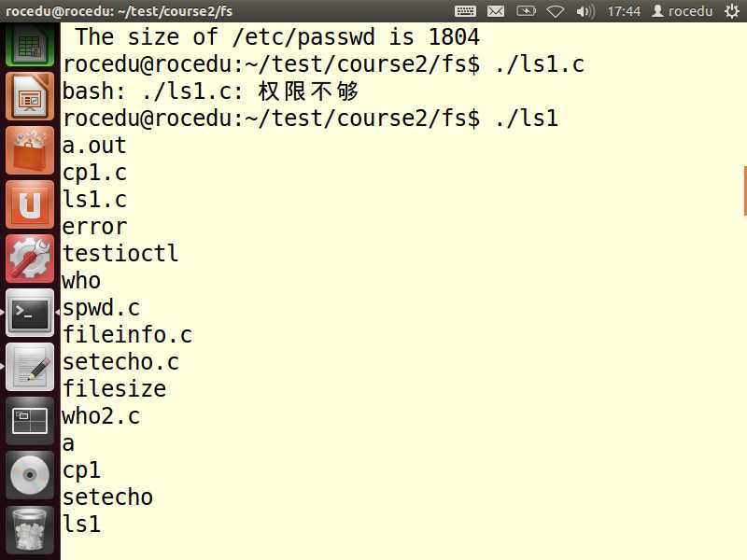This screenshot has width=747, height=560.
Task: Click the CD/DVD disc launcher icon
Action: click(30, 475)
